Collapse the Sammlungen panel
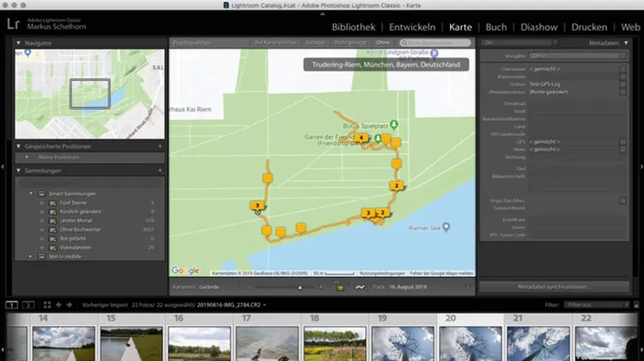Viewport: 644px width, 361px height. tap(19, 171)
